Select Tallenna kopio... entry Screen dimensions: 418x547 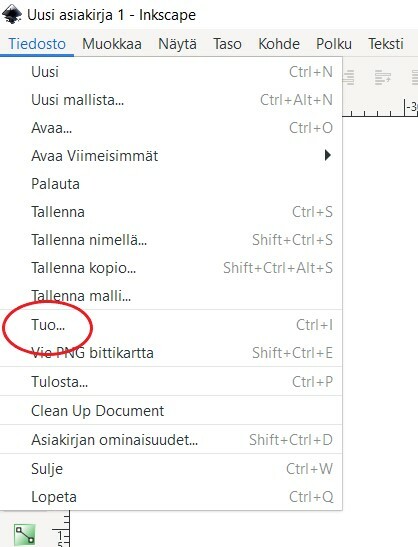click(171, 268)
